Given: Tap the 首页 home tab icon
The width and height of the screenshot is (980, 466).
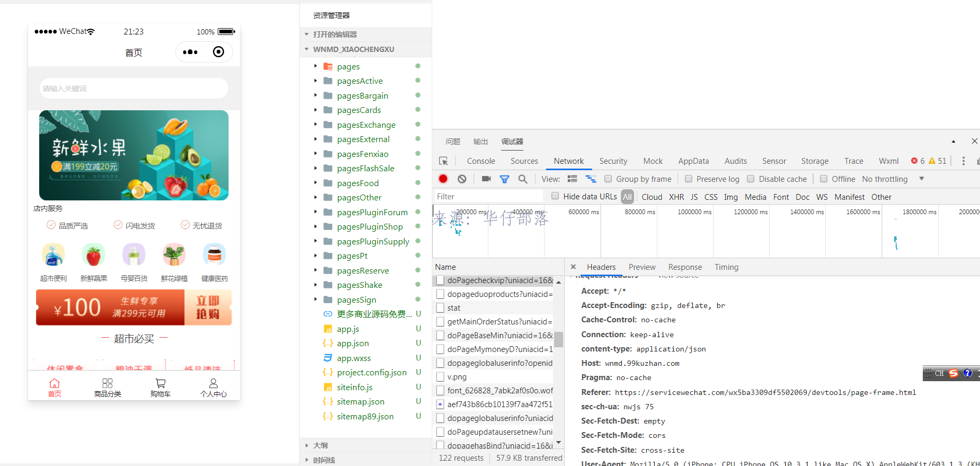Looking at the screenshot, I should click(55, 383).
